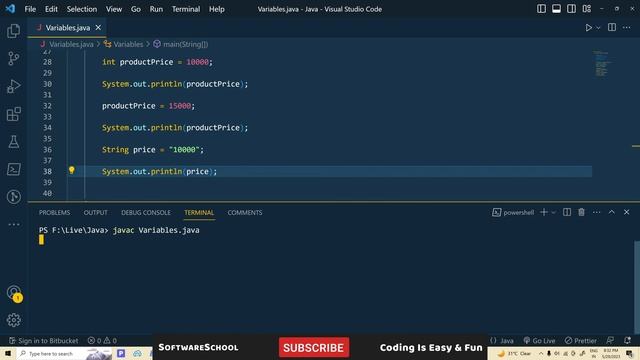The width and height of the screenshot is (640, 360).
Task: Open run button dropdown arrow
Action: click(x=598, y=28)
